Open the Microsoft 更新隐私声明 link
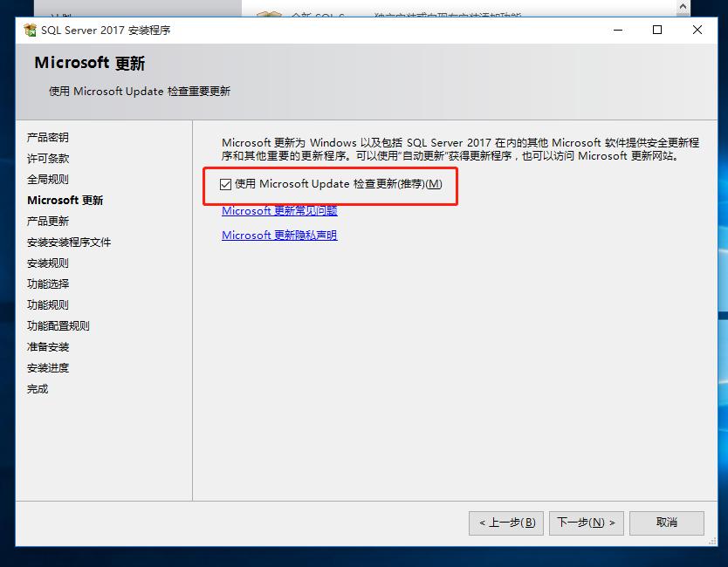The height and width of the screenshot is (567, 728). (x=279, y=236)
